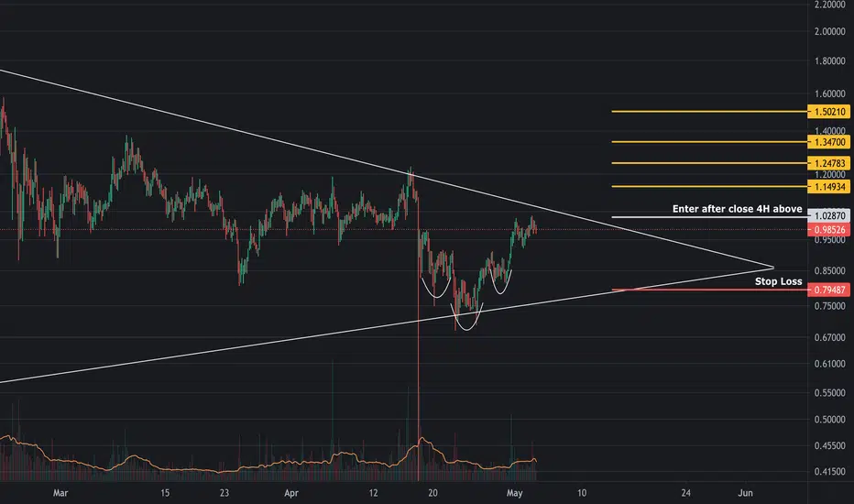The width and height of the screenshot is (854, 504).
Task: Click the '10' date axis label
Action: [582, 493]
